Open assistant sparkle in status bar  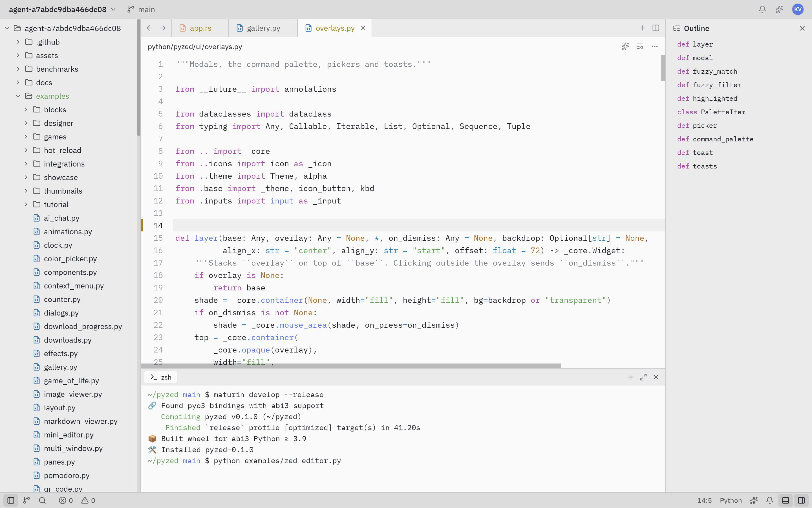coord(754,501)
